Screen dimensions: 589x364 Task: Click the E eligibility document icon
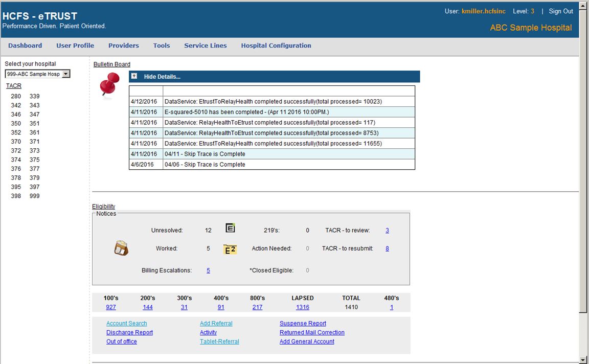click(230, 229)
